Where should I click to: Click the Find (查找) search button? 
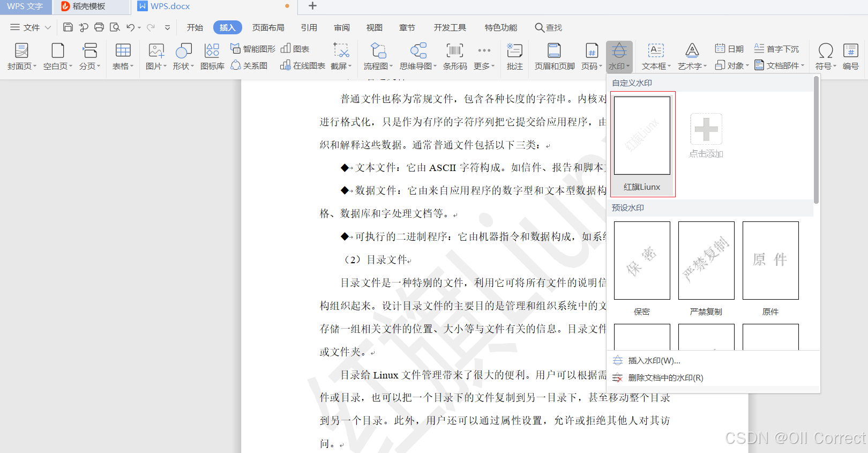coord(549,27)
